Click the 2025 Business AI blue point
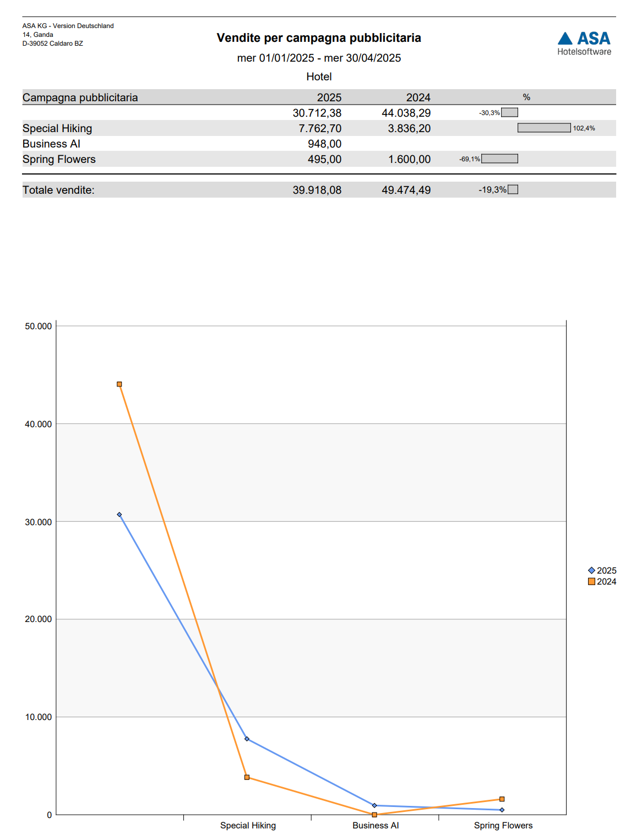This screenshot has width=631, height=840. tap(374, 805)
